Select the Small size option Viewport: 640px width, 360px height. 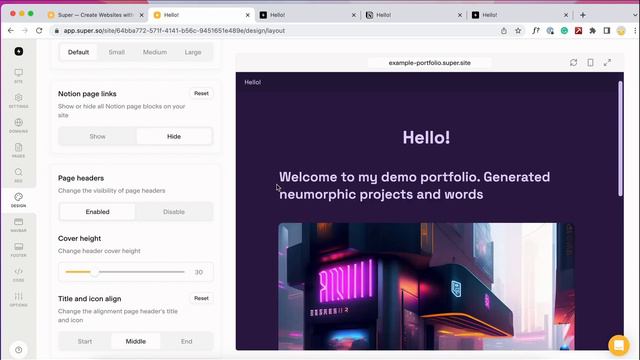pos(117,52)
